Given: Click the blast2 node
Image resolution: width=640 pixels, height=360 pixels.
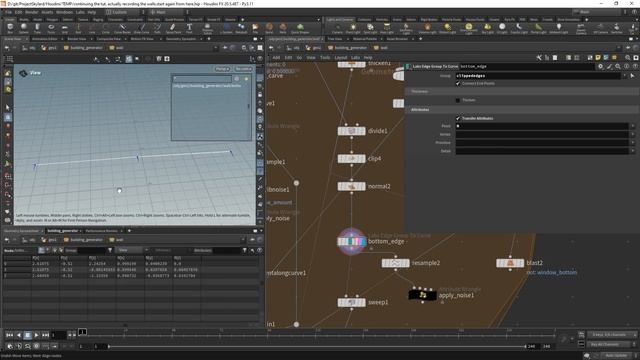Looking at the screenshot, I should point(510,263).
